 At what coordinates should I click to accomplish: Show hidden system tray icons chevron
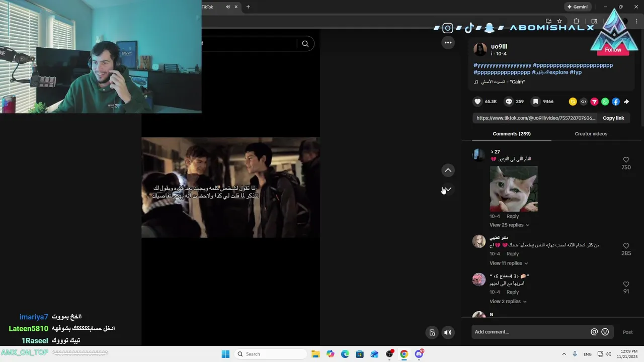(x=563, y=354)
